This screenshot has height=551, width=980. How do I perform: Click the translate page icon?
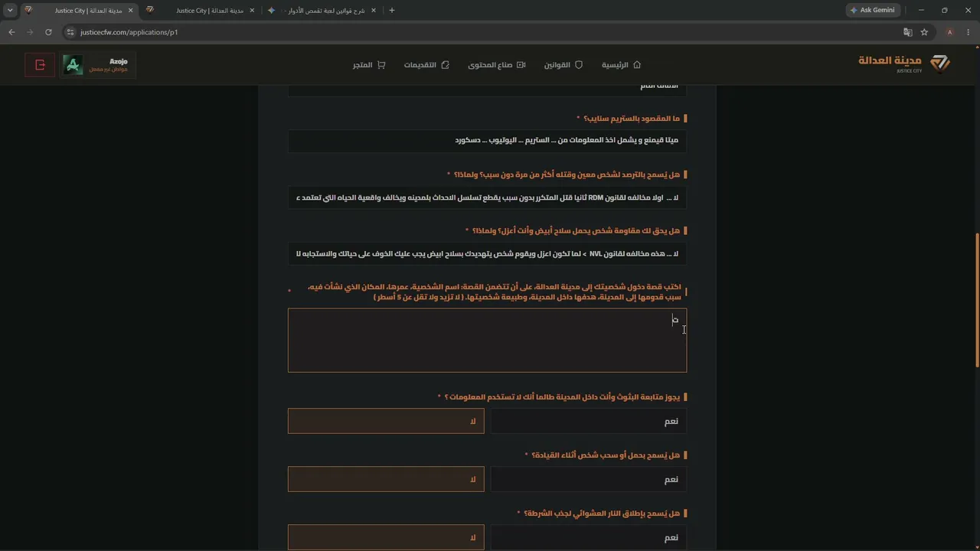[908, 32]
